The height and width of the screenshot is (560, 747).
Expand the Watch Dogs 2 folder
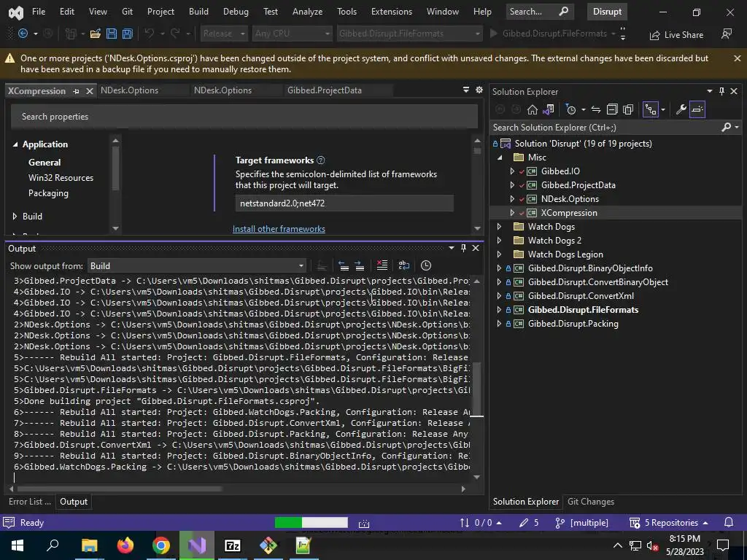(499, 241)
